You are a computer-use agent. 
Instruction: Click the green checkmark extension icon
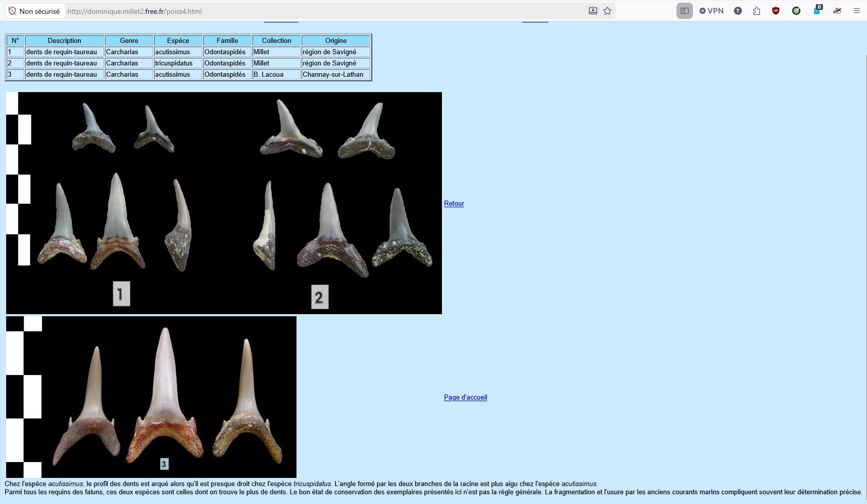(796, 11)
